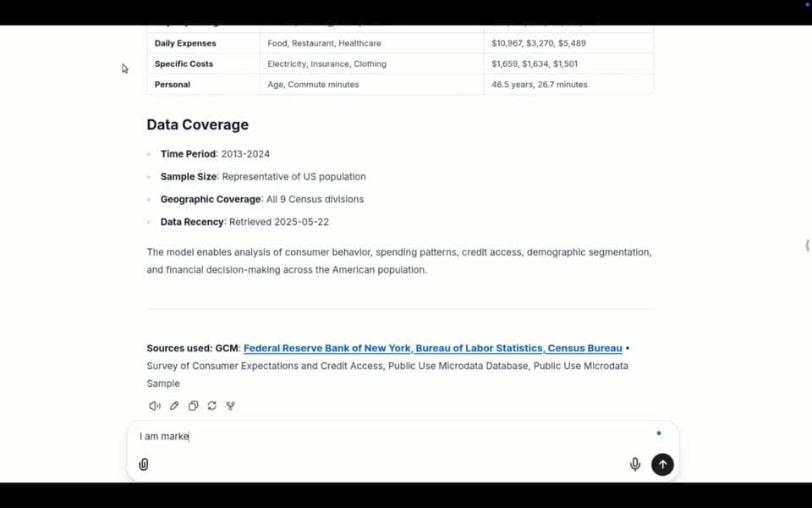
Task: Select the 'Personal' table cell
Action: [204, 85]
